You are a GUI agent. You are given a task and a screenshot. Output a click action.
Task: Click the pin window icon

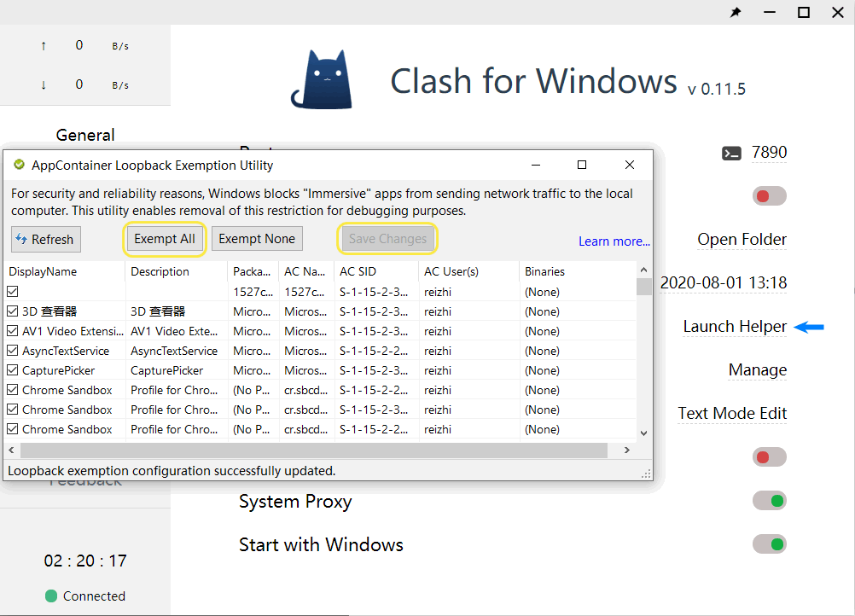pyautogui.click(x=736, y=13)
